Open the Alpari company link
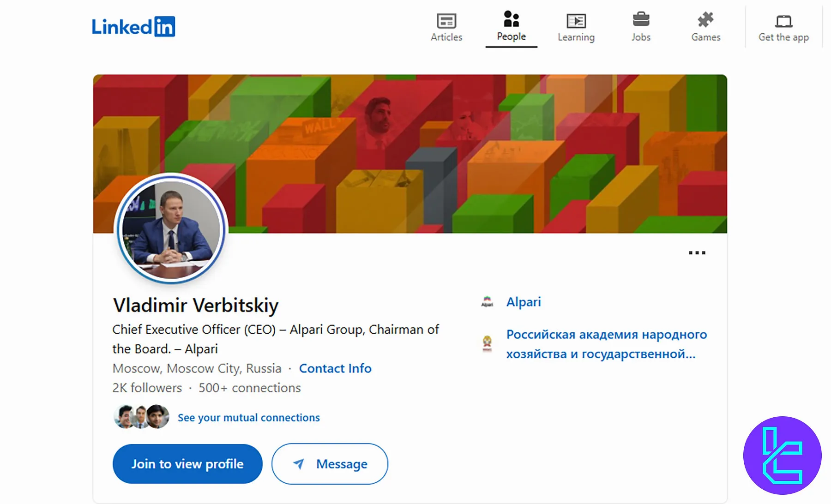The width and height of the screenshot is (831, 504). tap(524, 302)
